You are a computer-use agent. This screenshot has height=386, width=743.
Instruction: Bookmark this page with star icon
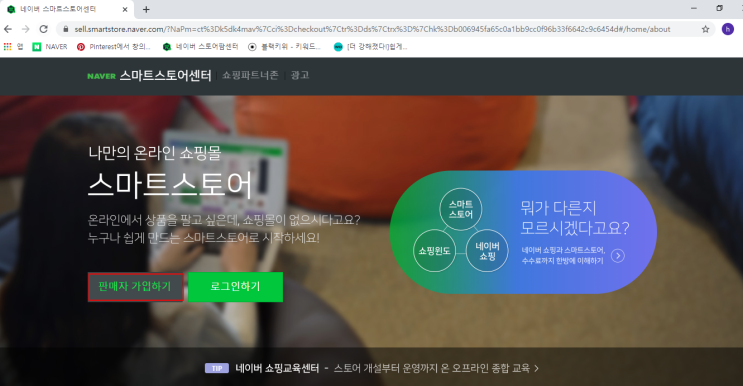point(705,29)
